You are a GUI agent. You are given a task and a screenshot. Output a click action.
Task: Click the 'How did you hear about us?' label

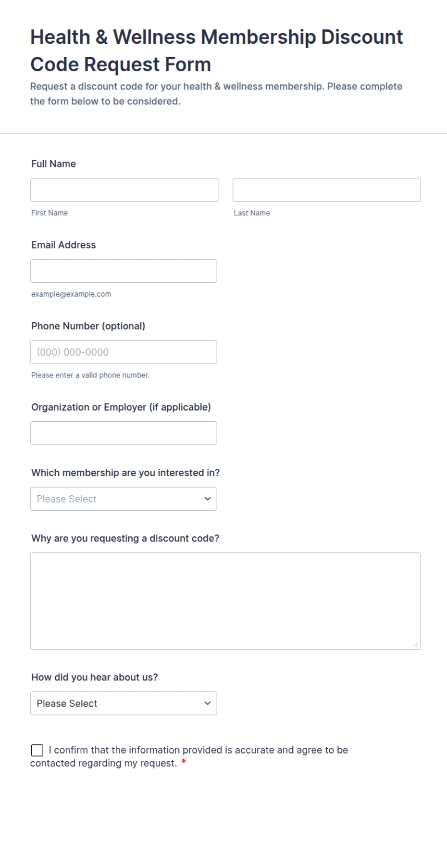point(95,677)
